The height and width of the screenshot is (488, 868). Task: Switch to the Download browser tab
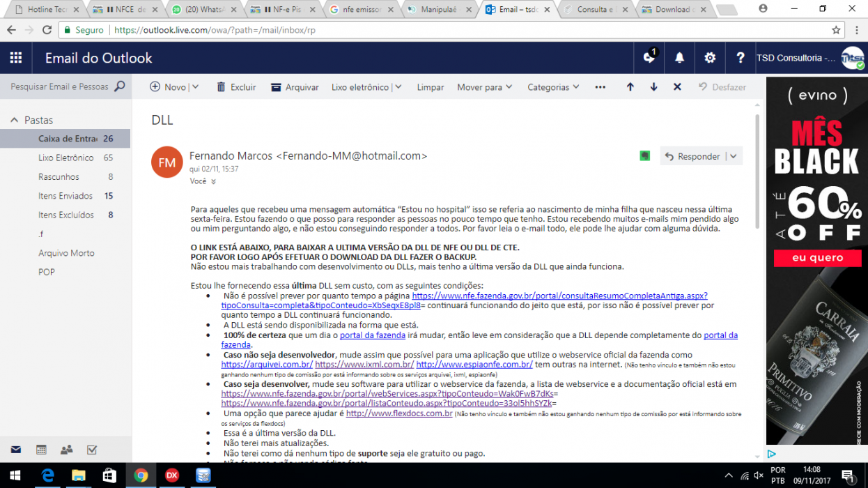pos(674,9)
